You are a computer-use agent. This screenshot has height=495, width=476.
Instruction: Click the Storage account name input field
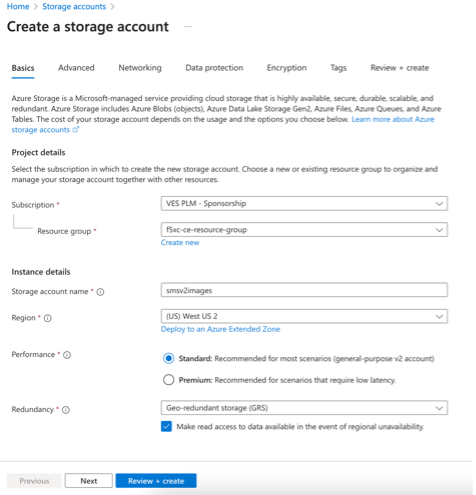304,290
